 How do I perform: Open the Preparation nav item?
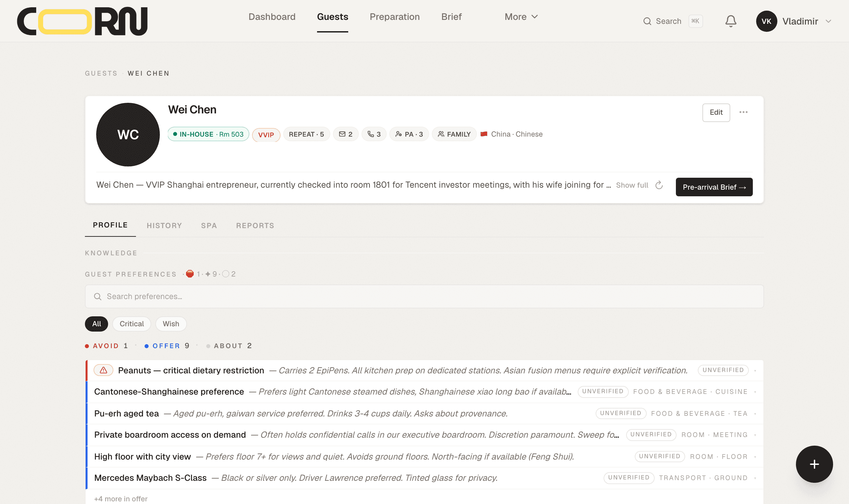tap(395, 17)
